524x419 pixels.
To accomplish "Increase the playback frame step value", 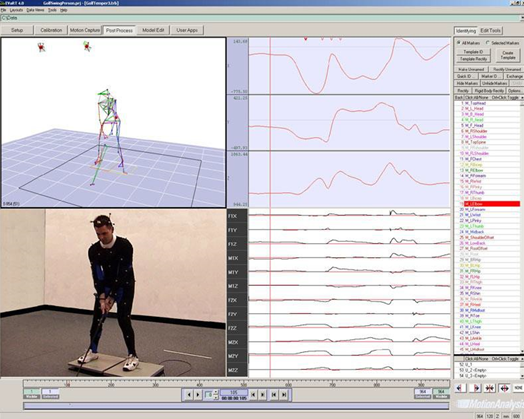I will click(x=216, y=393).
